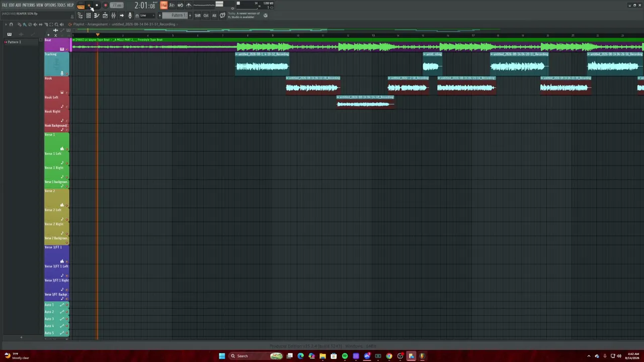644x362 pixels.
Task: Click the online news globe icon
Action: click(266, 16)
